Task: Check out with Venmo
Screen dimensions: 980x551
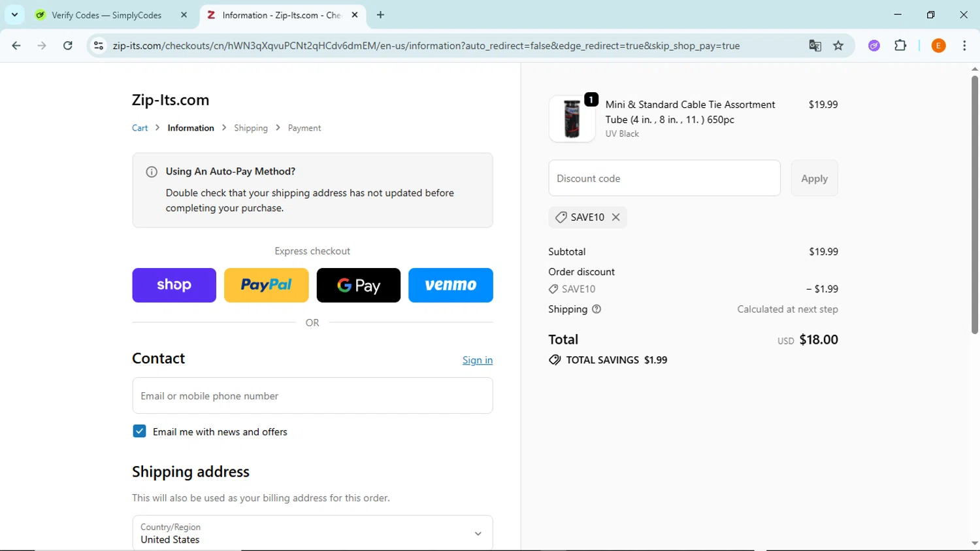Action: click(x=451, y=285)
